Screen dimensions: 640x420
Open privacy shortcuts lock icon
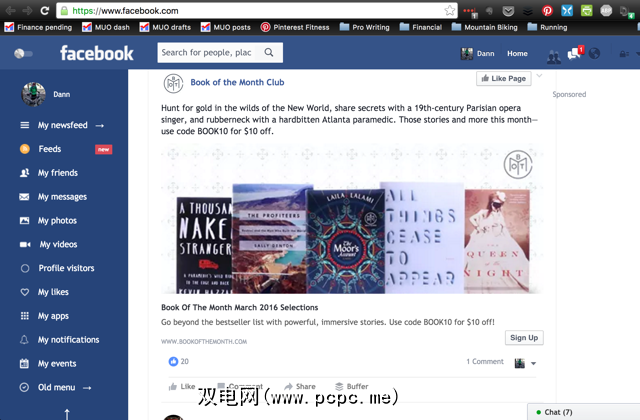point(624,54)
